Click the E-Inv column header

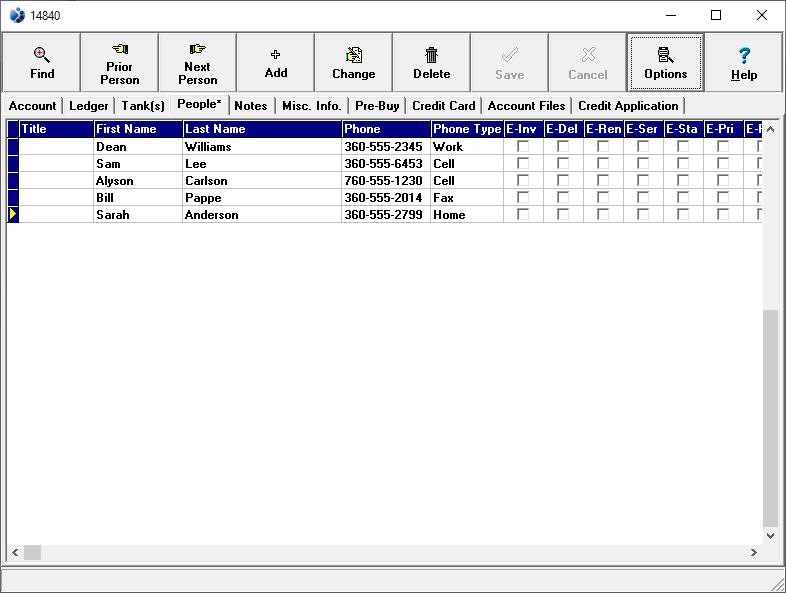click(523, 129)
